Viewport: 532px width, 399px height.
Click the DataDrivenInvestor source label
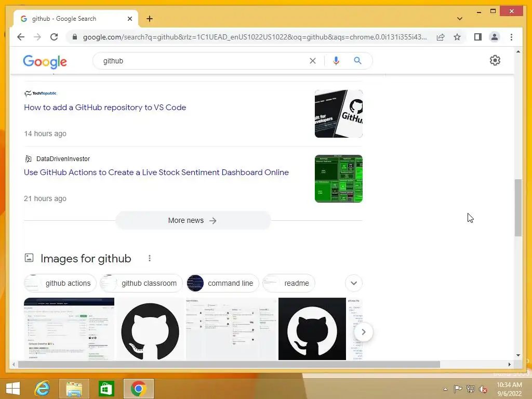click(63, 159)
